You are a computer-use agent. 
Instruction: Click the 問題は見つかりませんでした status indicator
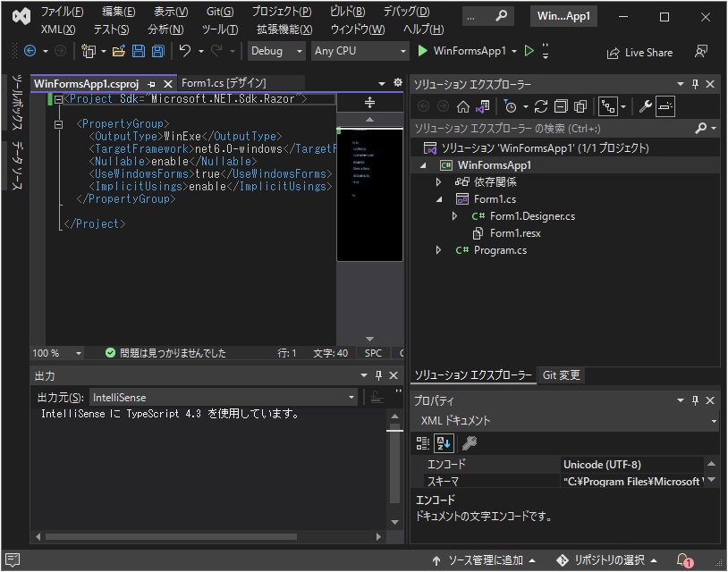point(165,354)
